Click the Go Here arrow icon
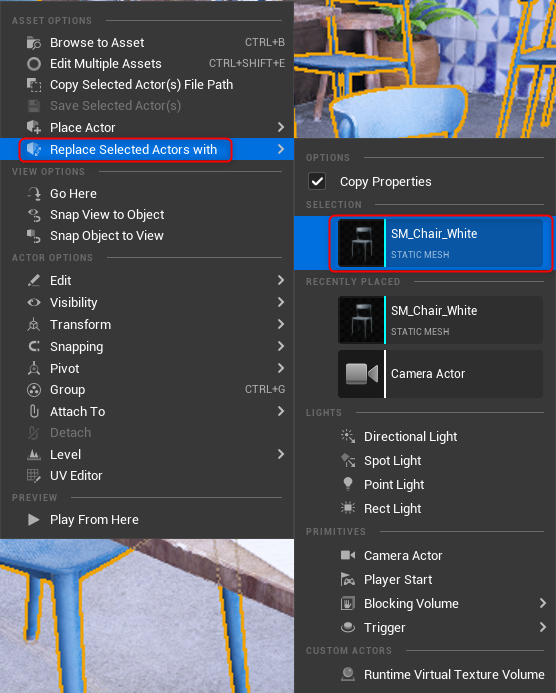Screen dimensions: 556x693 point(34,194)
